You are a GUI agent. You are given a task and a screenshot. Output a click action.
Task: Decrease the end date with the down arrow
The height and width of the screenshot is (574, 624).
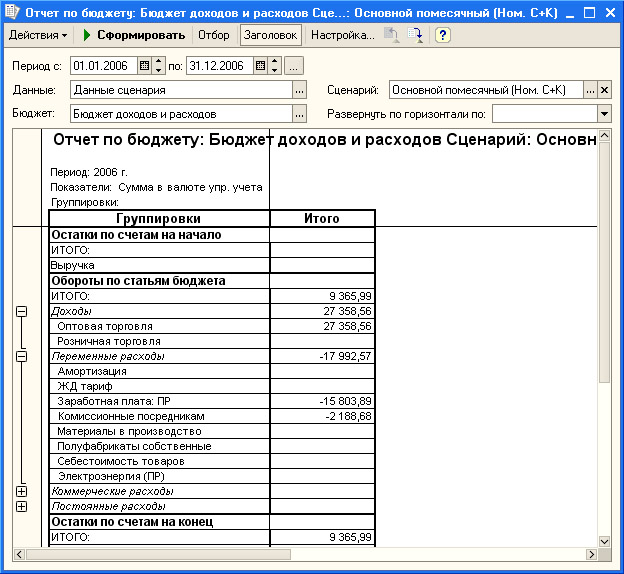[275, 70]
